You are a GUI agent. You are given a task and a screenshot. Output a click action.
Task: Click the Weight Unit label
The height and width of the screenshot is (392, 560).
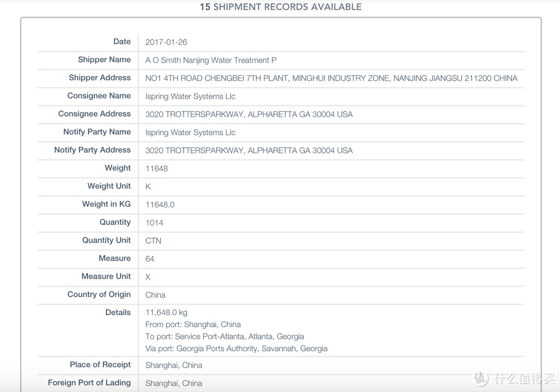click(x=109, y=186)
